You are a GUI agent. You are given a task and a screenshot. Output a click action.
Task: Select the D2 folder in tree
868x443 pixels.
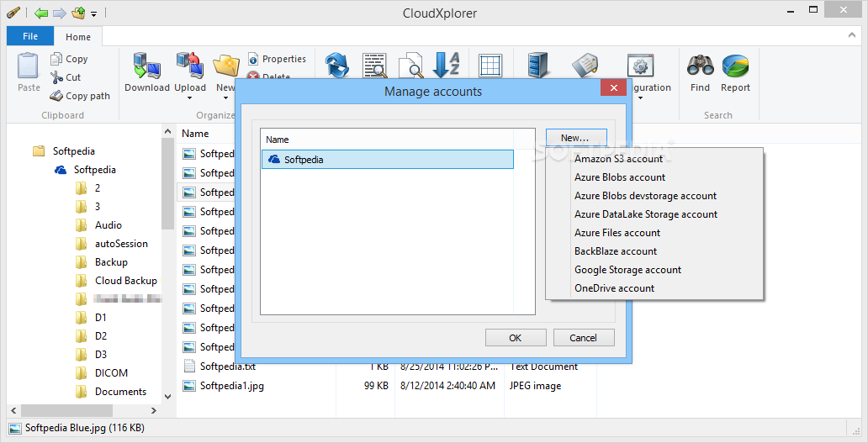point(101,335)
